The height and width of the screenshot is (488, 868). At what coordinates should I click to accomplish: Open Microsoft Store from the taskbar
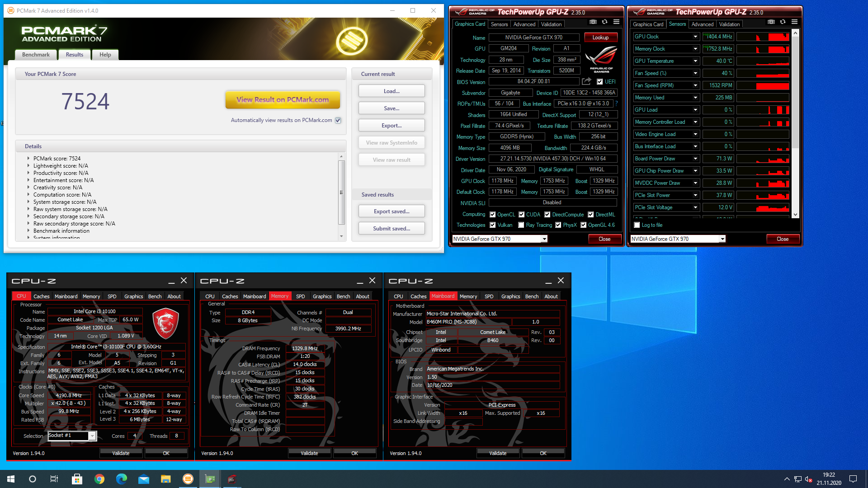coord(77,479)
